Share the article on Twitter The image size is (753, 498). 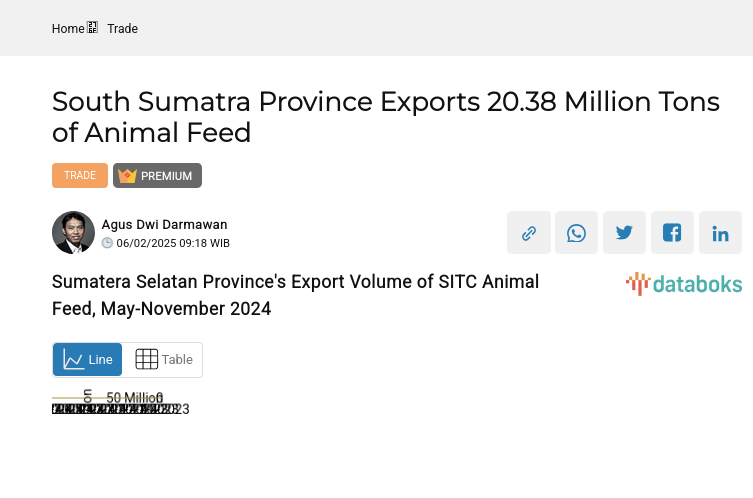coord(625,233)
